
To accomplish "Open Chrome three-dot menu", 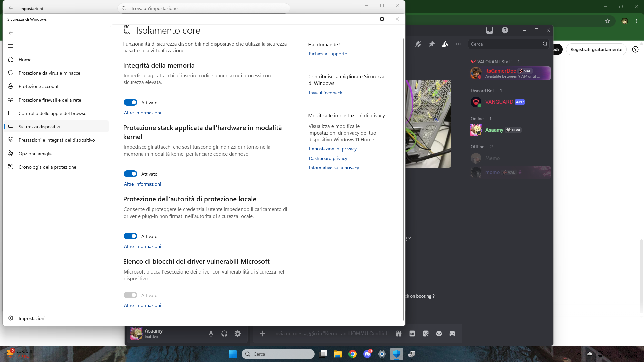I will tap(637, 21).
